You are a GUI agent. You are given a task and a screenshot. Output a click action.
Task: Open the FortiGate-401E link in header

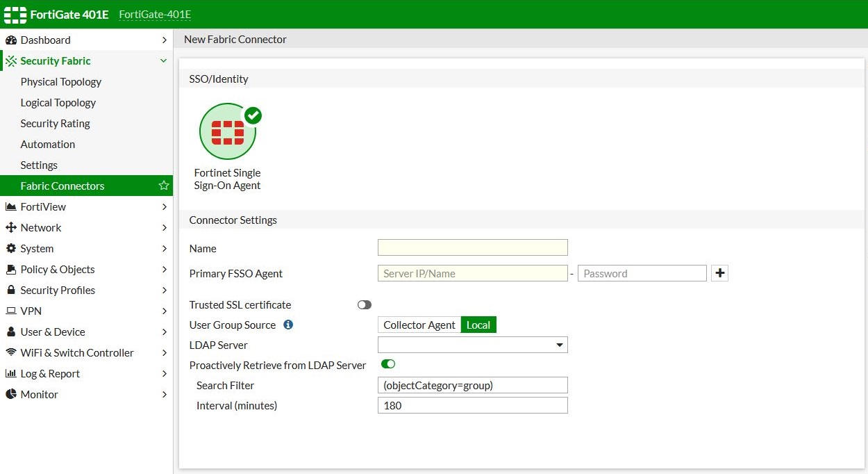(x=154, y=14)
